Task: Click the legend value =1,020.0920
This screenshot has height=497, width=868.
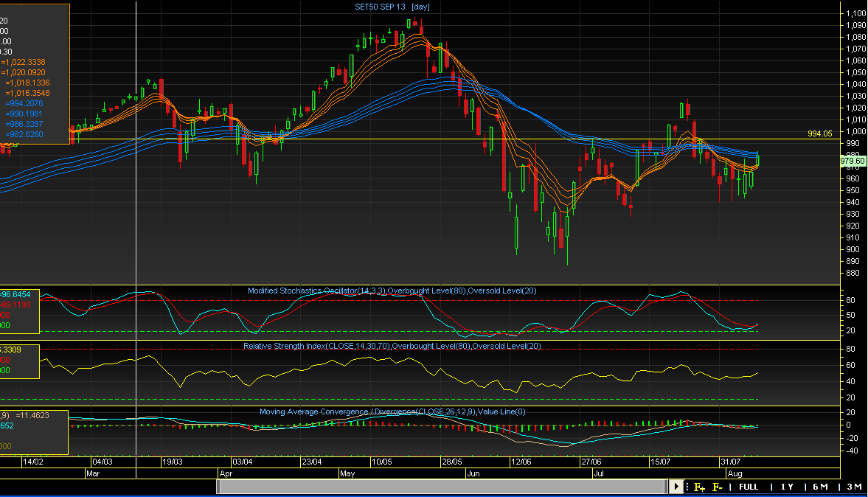Action: pos(24,72)
